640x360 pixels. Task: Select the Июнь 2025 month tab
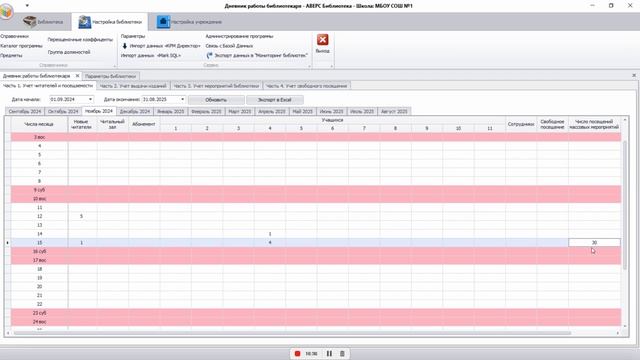[x=331, y=111]
